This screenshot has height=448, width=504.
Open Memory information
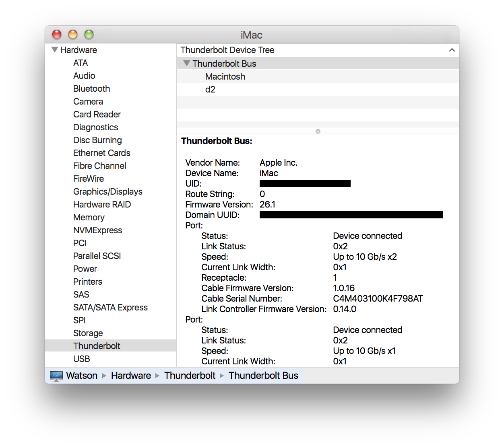coord(111,217)
